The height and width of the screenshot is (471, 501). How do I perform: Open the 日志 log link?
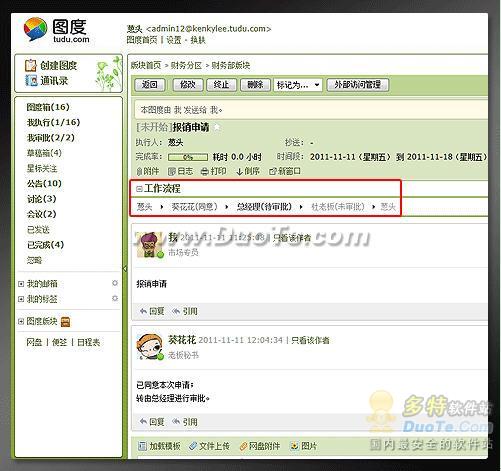click(x=180, y=171)
